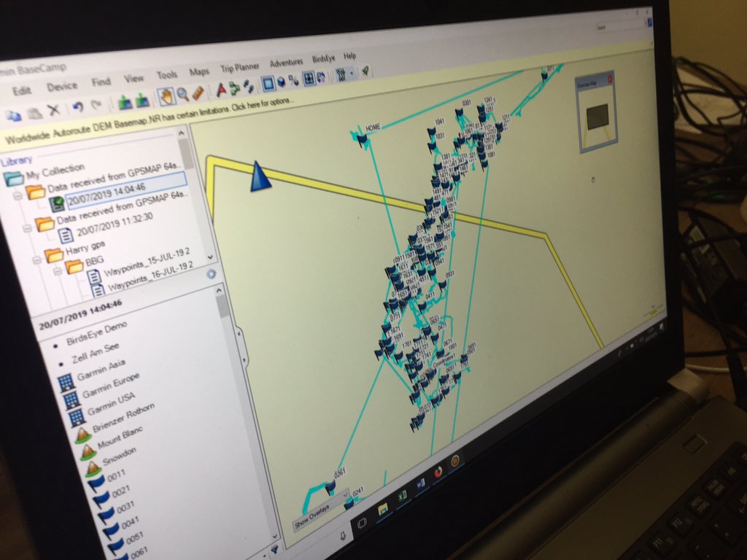Click the Receive from Device icon

[x=142, y=99]
